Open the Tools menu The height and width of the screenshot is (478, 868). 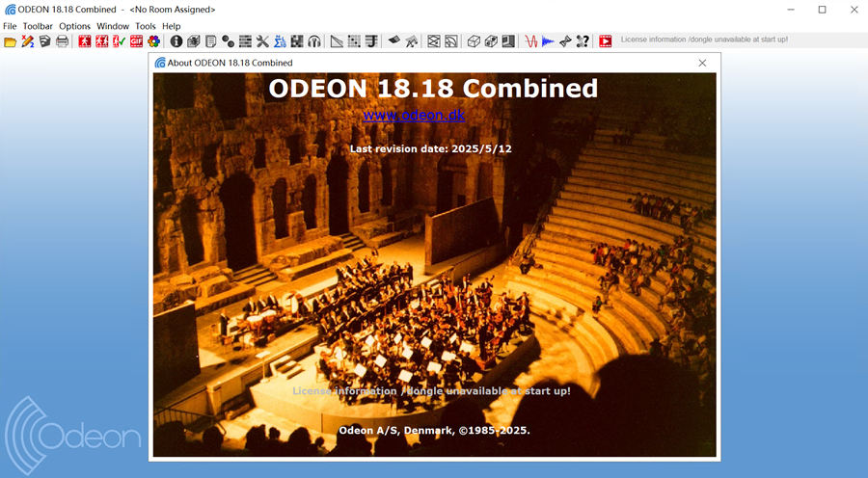coord(146,26)
